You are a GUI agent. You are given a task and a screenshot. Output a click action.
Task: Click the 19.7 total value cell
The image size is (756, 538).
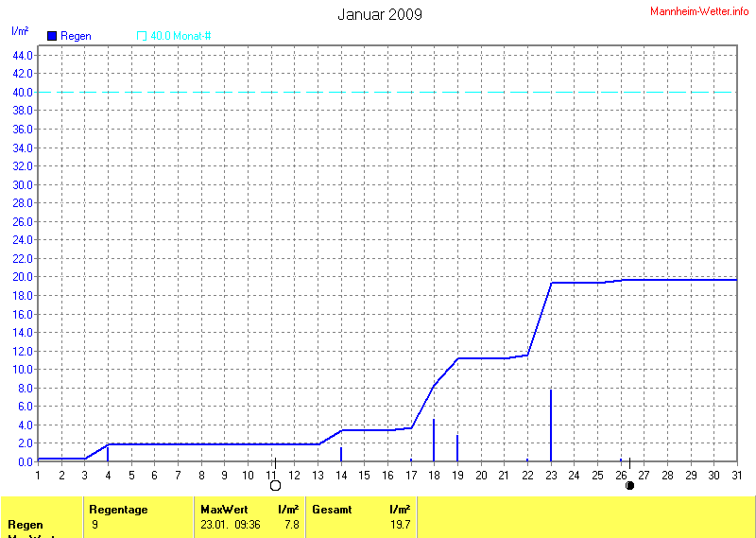pos(400,524)
